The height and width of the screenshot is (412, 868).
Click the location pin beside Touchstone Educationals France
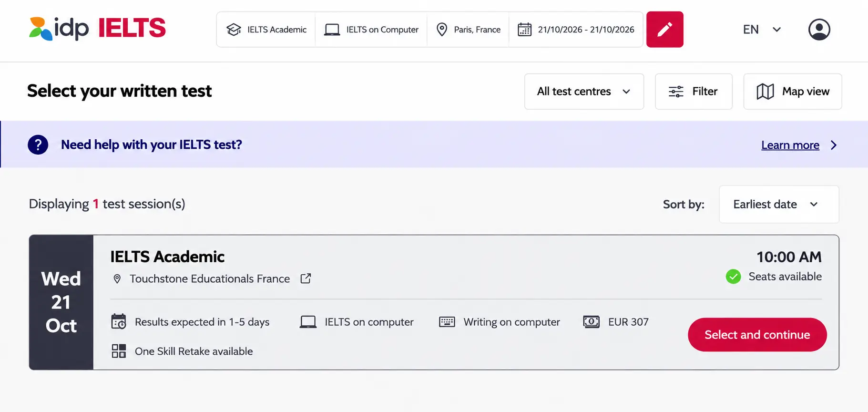click(117, 279)
